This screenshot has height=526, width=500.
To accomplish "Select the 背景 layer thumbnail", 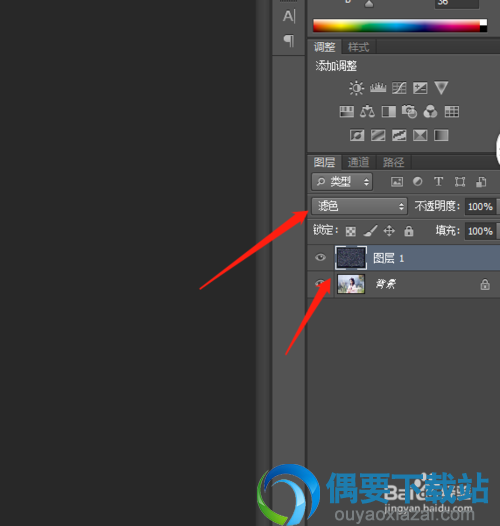I will 351,284.
